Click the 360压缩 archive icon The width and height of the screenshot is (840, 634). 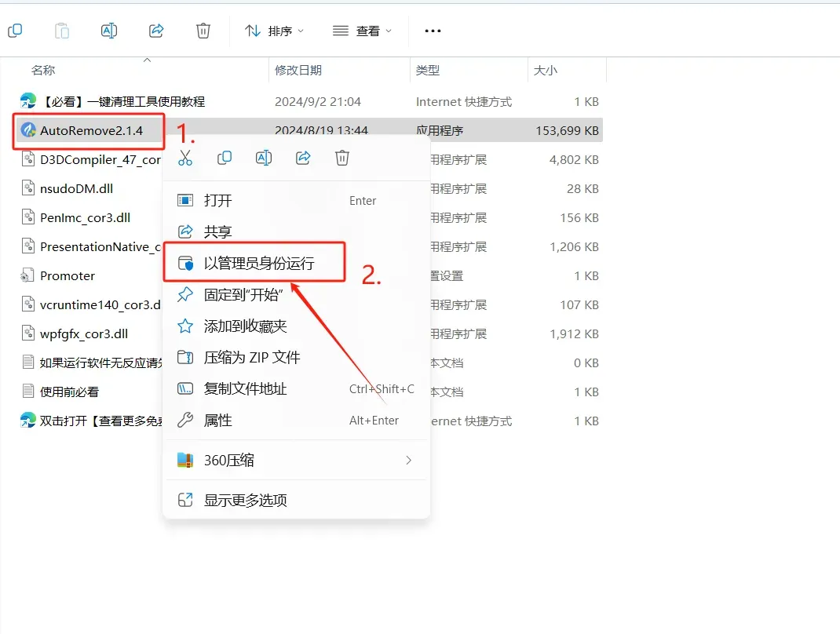point(185,460)
